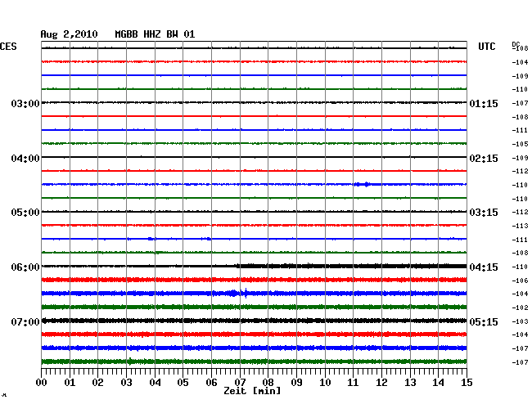532x404 pixels.
Task: Select minute 14 on the time axis
Action: click(x=438, y=383)
